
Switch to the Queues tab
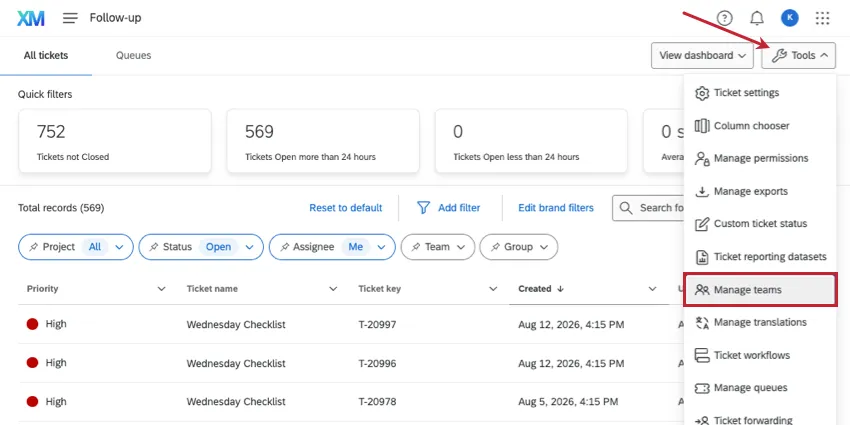coord(133,55)
